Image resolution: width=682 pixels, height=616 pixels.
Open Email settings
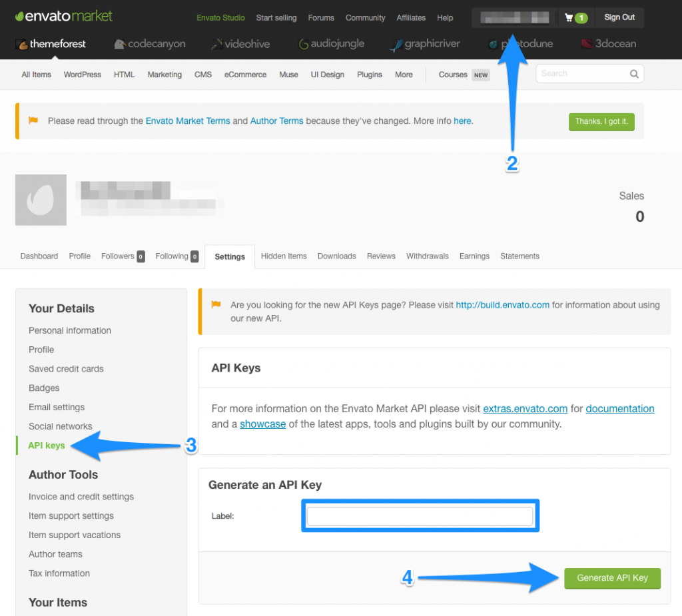pos(57,407)
